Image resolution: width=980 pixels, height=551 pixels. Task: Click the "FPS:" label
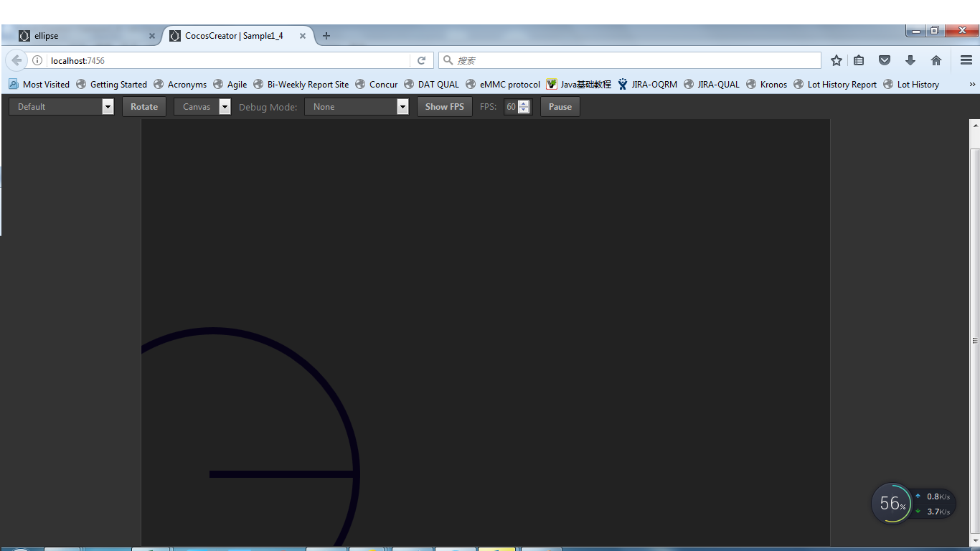coord(488,107)
